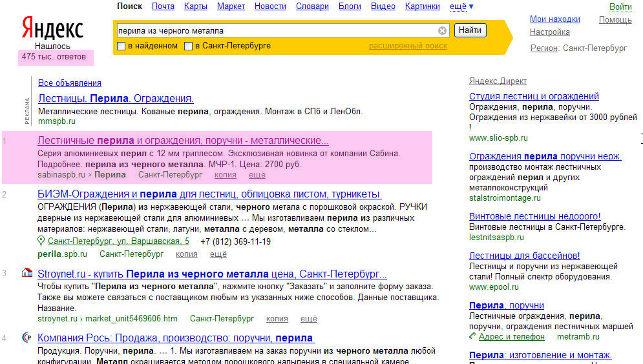Expand the 'ещё' services dropdown
Image resolution: width=643 pixels, height=364 pixels.
coord(461,6)
